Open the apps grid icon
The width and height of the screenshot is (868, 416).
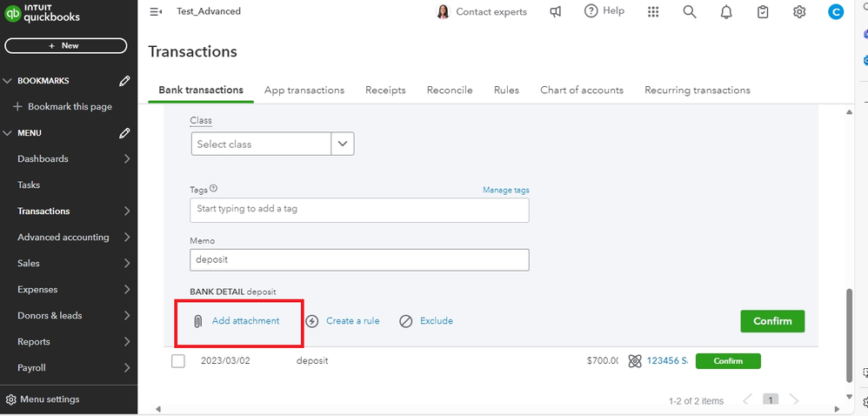coord(653,11)
